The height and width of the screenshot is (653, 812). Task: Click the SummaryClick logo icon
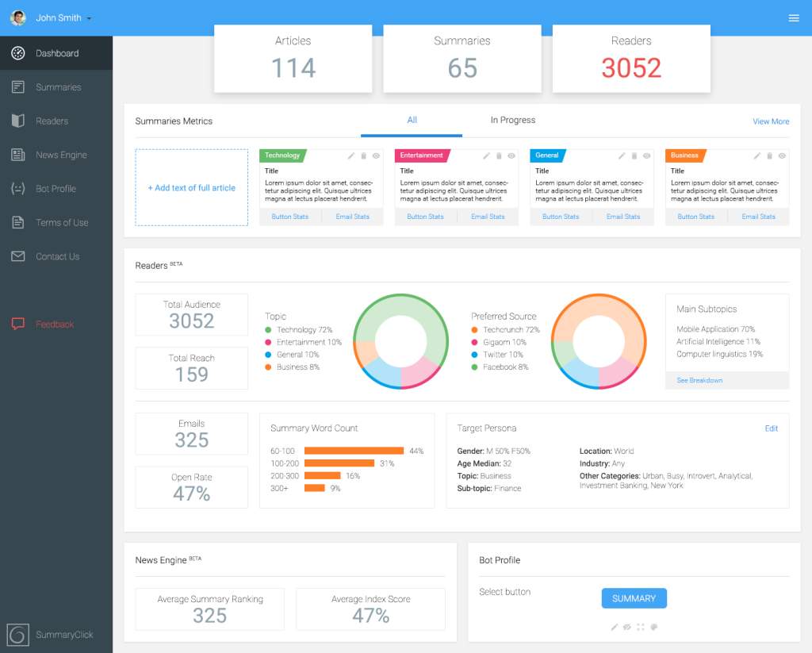point(17,634)
